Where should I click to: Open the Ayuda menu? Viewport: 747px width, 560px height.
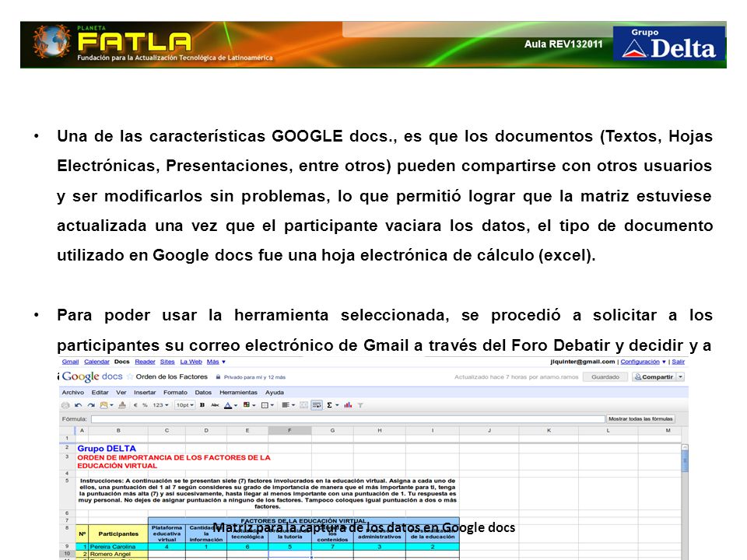(275, 392)
